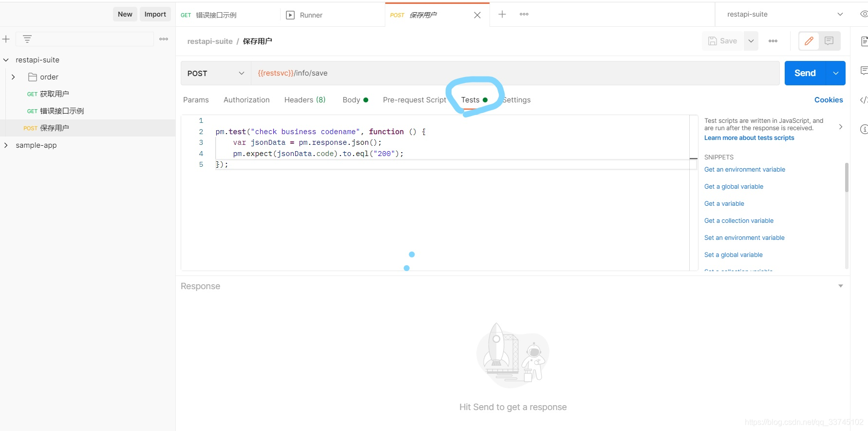Open the Headers (8) tab
Image resolution: width=868 pixels, height=431 pixels.
tap(305, 100)
